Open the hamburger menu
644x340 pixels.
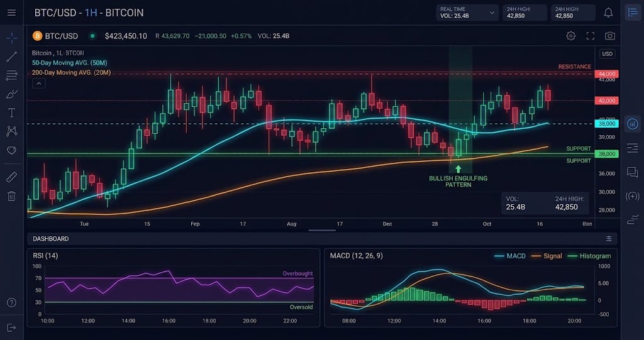[x=11, y=13]
